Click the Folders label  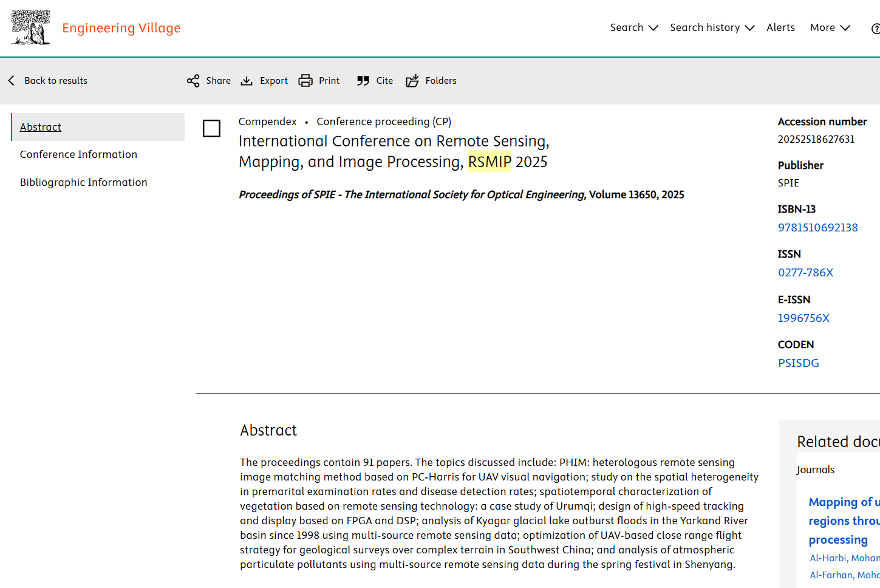pos(441,81)
